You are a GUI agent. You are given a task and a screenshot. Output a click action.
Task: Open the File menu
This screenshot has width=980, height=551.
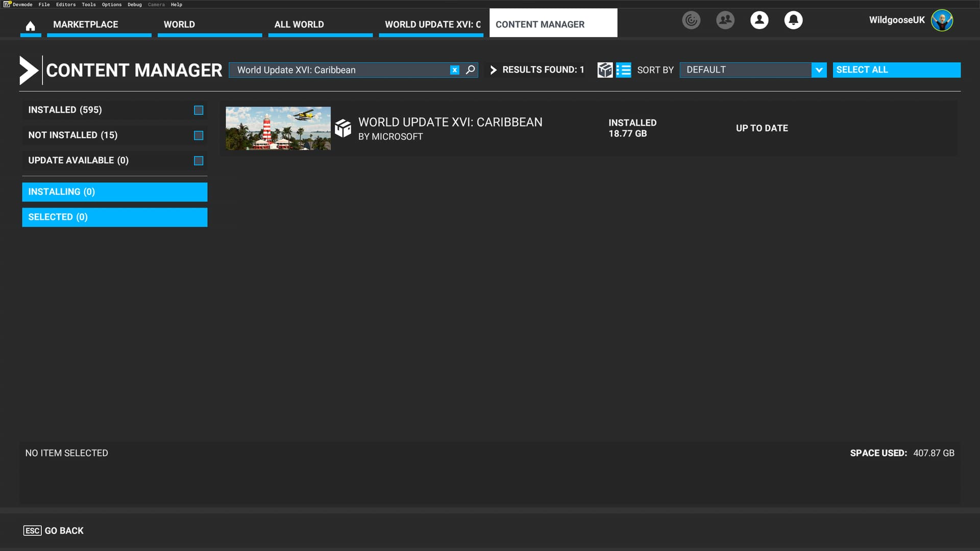[x=44, y=5]
